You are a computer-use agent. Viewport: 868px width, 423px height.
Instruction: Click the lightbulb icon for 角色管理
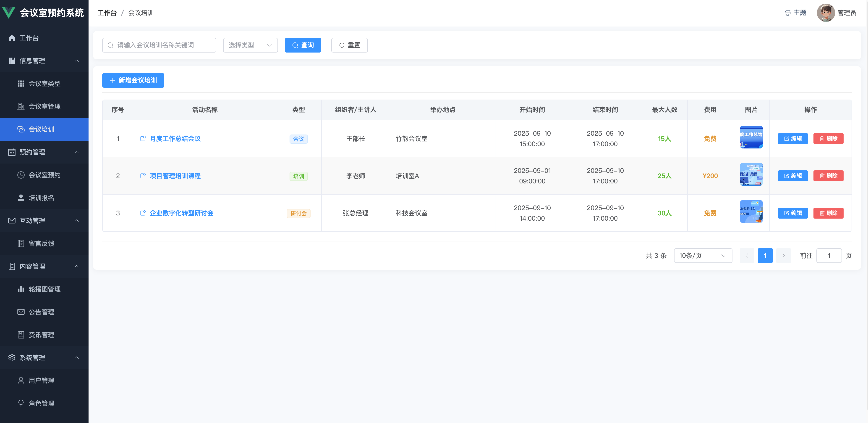[x=21, y=403]
